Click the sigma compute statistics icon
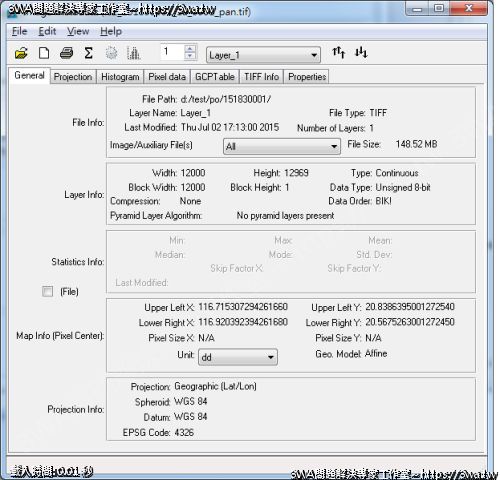The width and height of the screenshot is (500, 480). pyautogui.click(x=88, y=53)
